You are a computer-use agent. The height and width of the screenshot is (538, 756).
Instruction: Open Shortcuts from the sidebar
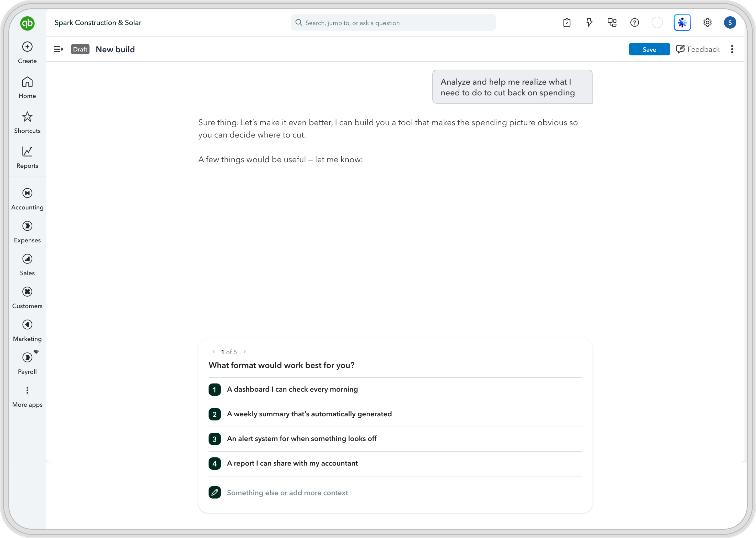point(27,123)
